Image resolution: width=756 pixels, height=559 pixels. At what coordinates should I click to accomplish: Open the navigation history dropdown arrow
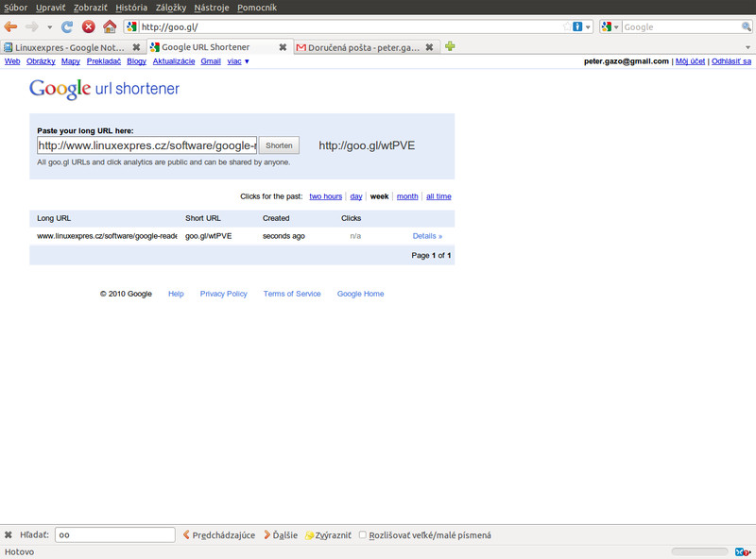click(50, 27)
